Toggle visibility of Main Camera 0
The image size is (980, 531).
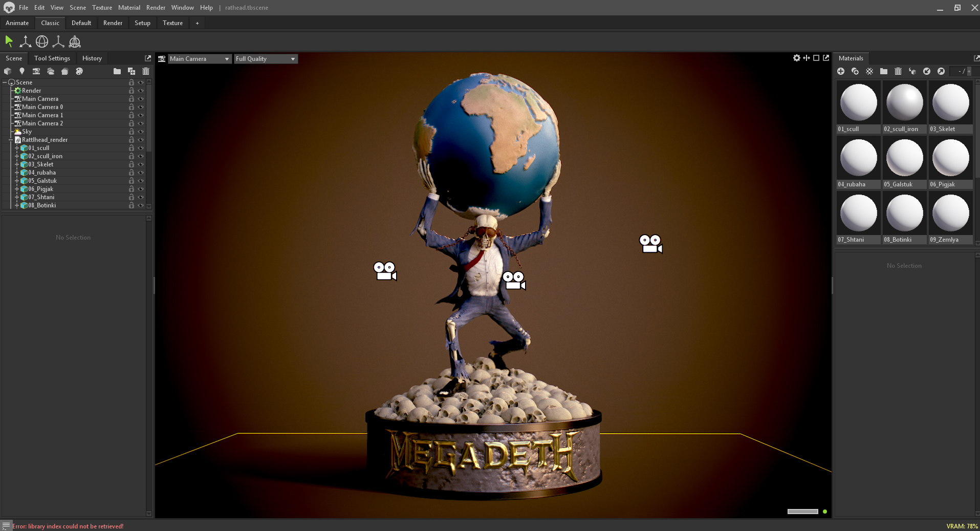[141, 107]
